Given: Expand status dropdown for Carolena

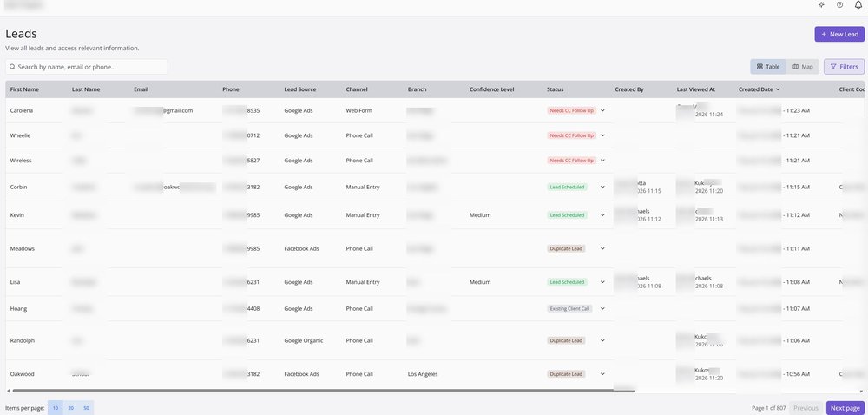Looking at the screenshot, I should tap(602, 110).
